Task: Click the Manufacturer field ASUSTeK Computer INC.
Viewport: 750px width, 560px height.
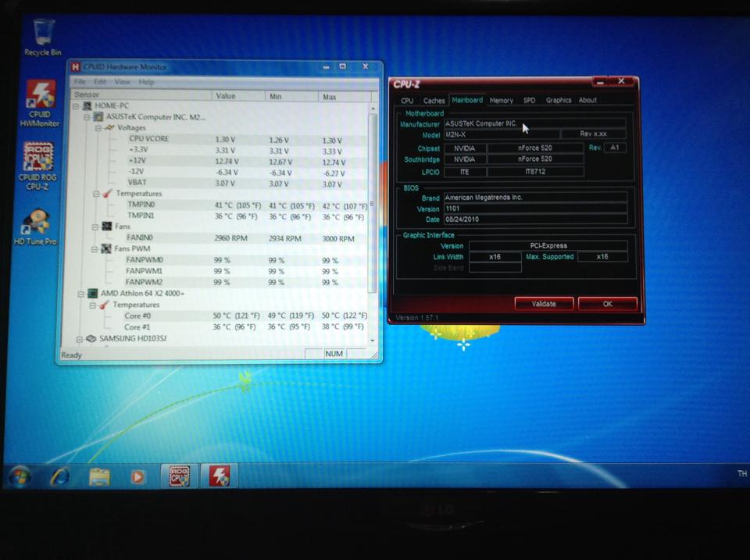Action: tap(534, 123)
